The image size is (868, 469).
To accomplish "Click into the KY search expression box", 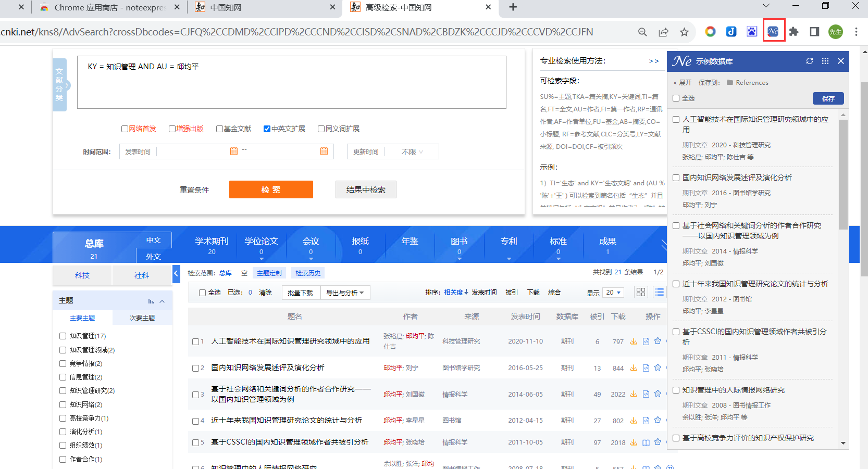I will [x=292, y=82].
